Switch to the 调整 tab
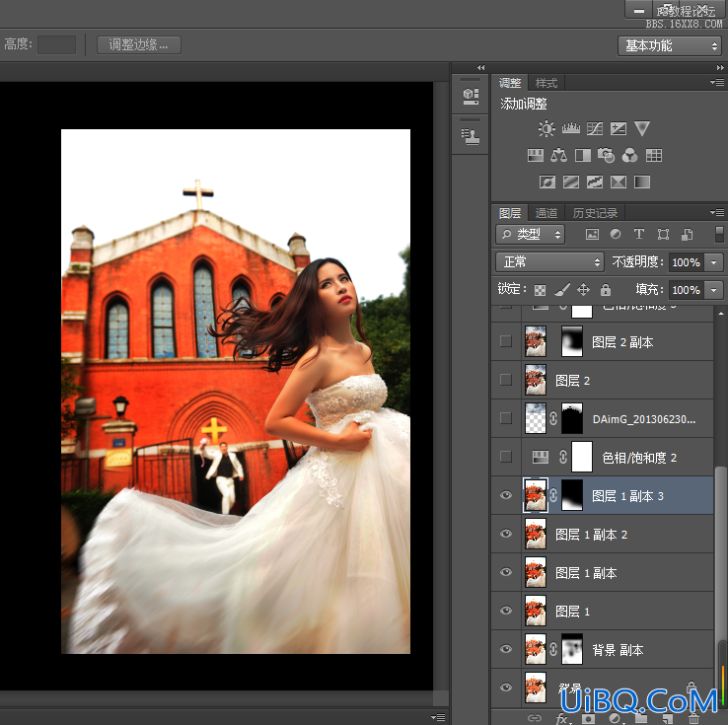Viewport: 728px width, 725px height. pos(510,83)
